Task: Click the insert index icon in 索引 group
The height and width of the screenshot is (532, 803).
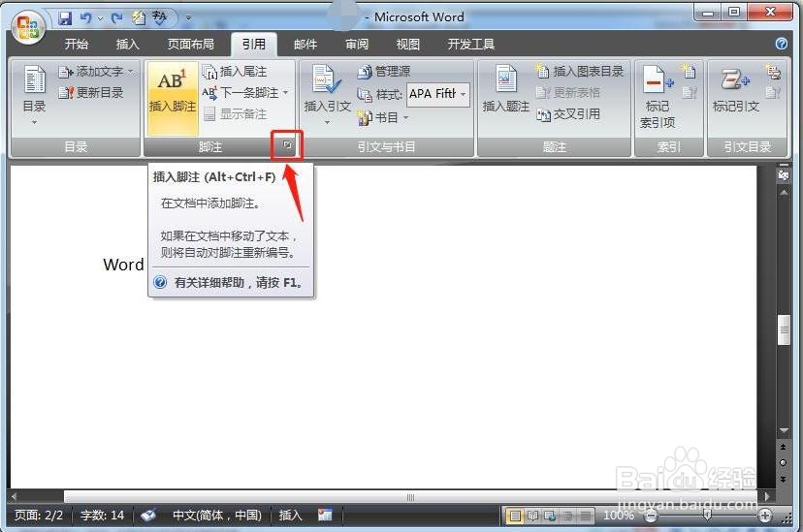Action: [689, 71]
